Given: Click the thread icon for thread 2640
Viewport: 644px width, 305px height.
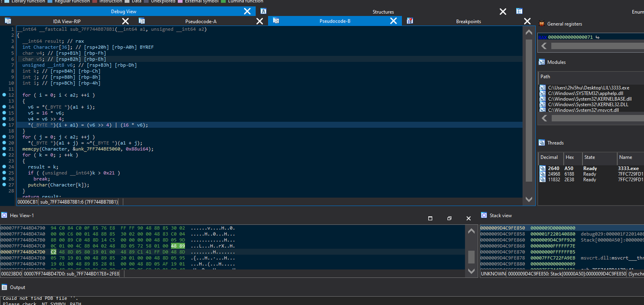Looking at the screenshot, I should [543, 169].
